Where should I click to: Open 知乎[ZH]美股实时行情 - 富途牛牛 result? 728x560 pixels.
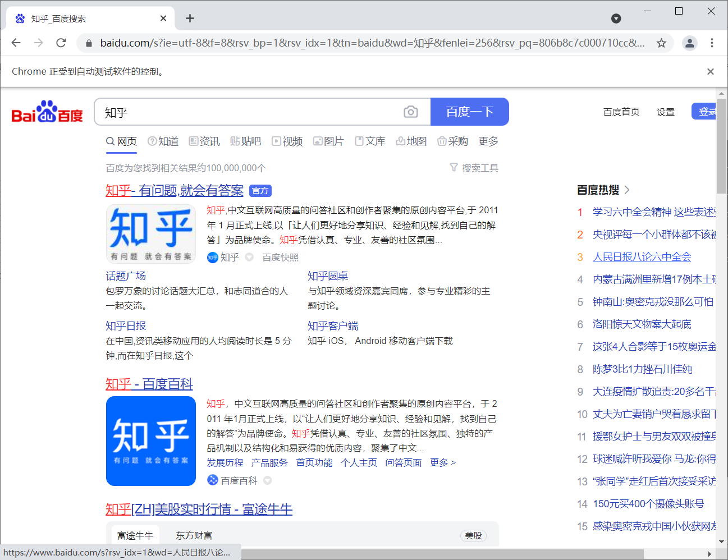pos(199,509)
